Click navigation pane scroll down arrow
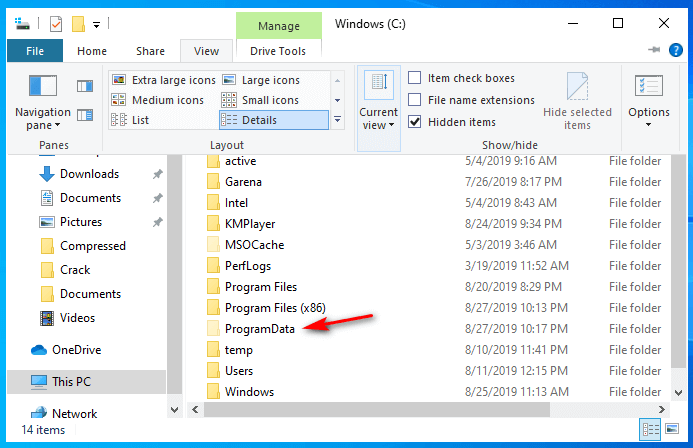693x448 pixels. click(x=175, y=410)
